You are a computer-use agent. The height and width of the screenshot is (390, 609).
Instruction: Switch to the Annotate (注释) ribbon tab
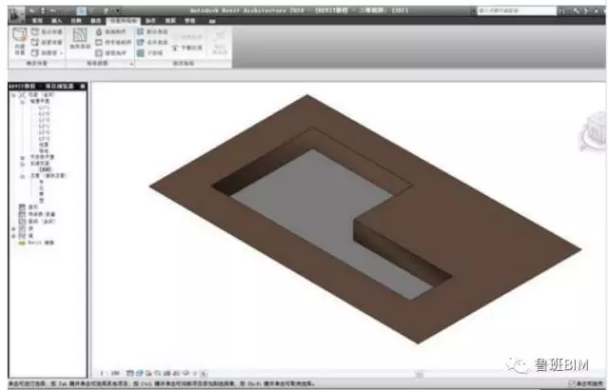(76, 21)
